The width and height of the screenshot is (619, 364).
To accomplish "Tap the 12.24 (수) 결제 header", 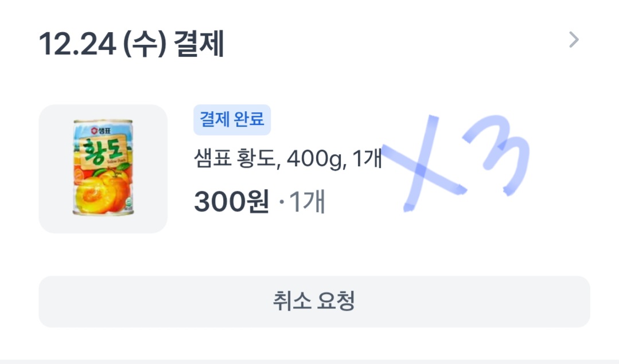I will [131, 44].
